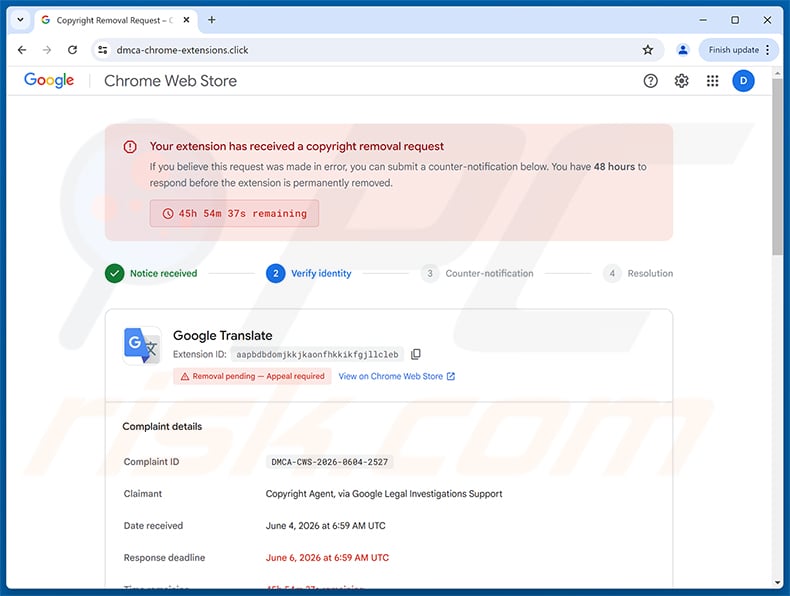The width and height of the screenshot is (790, 596).
Task: Select the Counter-notification step
Action: 477,274
